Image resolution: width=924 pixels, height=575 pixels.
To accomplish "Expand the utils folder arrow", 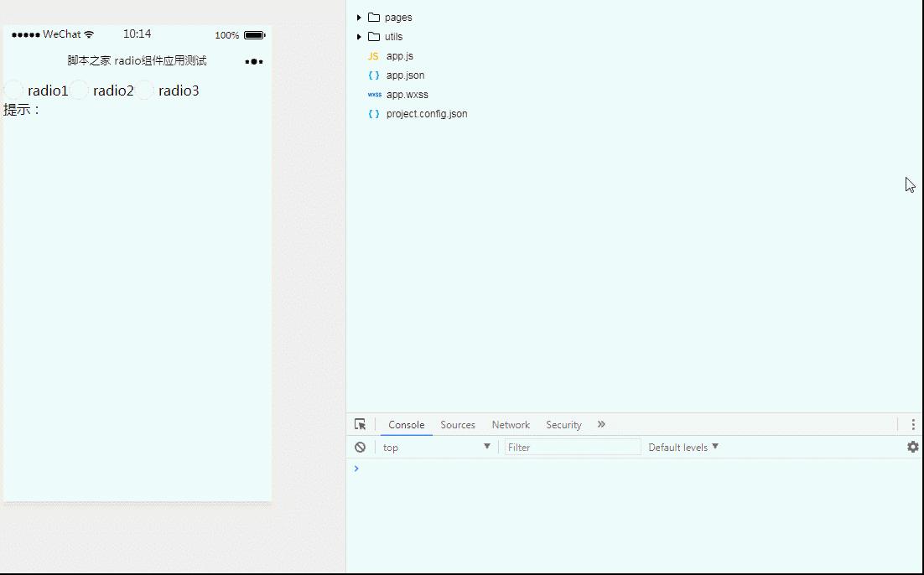I will coord(359,37).
